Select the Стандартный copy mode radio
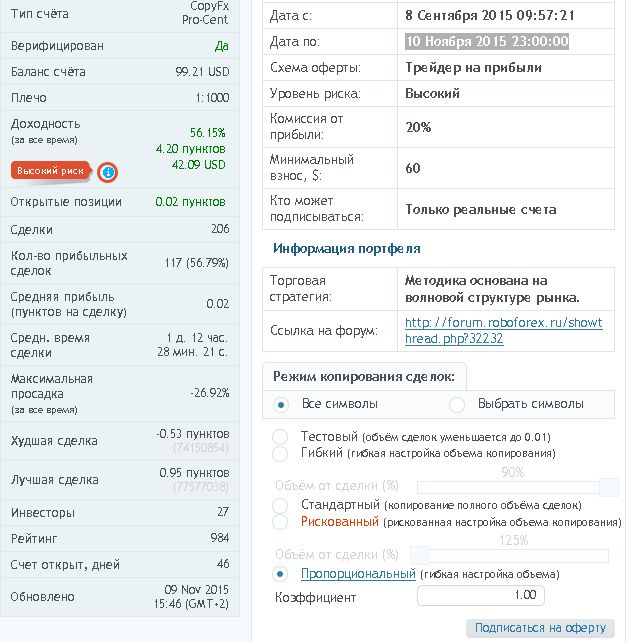Image resolution: width=626 pixels, height=642 pixels. (x=280, y=505)
